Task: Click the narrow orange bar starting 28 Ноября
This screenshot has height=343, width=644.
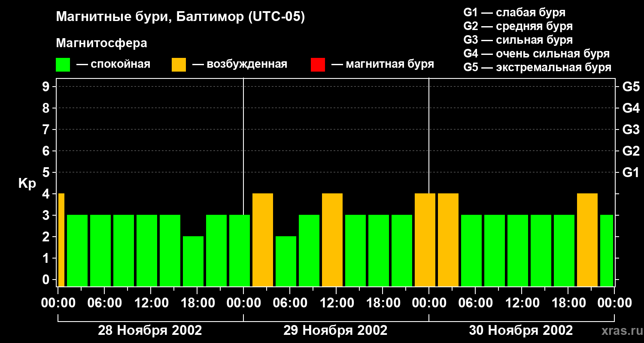Action: click(x=61, y=240)
